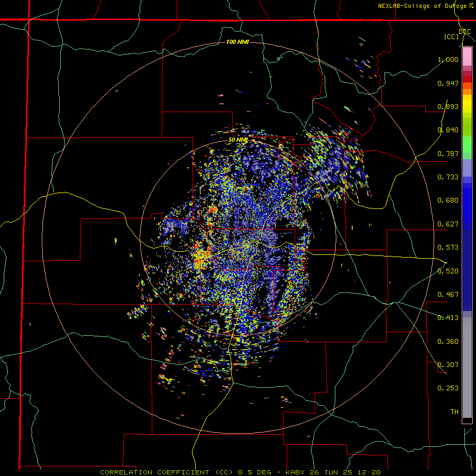Click the TH threshold legend label
Viewport: 476px width, 476px height.
454,411
